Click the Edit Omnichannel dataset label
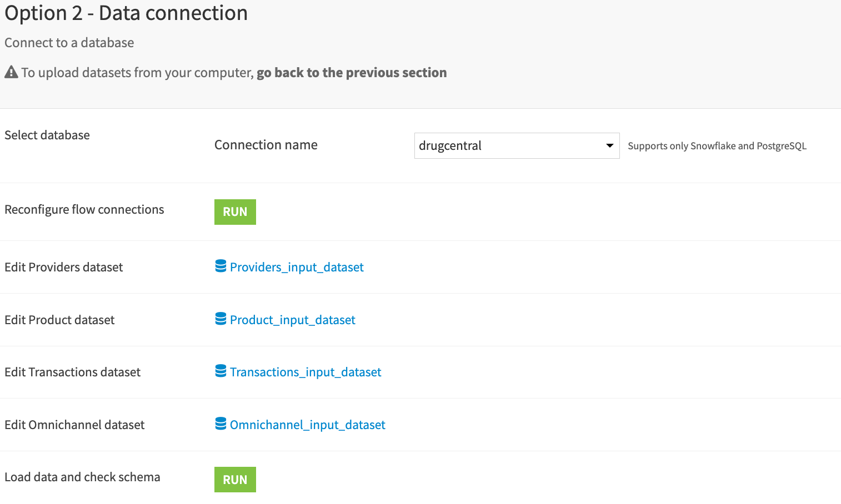 [74, 425]
